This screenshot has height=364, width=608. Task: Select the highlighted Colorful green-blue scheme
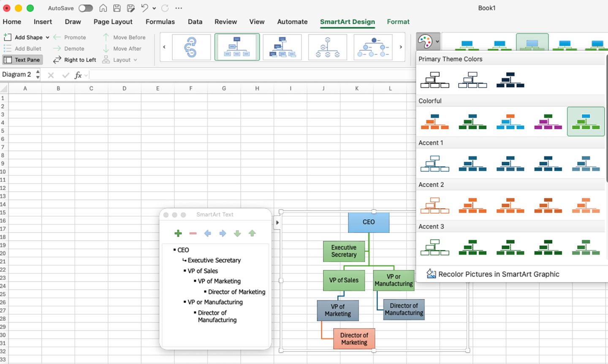(586, 122)
